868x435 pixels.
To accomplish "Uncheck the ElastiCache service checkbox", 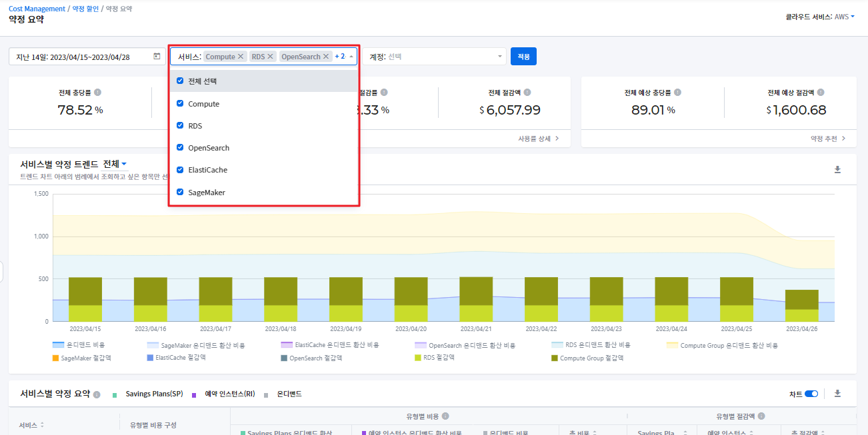I will pos(180,170).
